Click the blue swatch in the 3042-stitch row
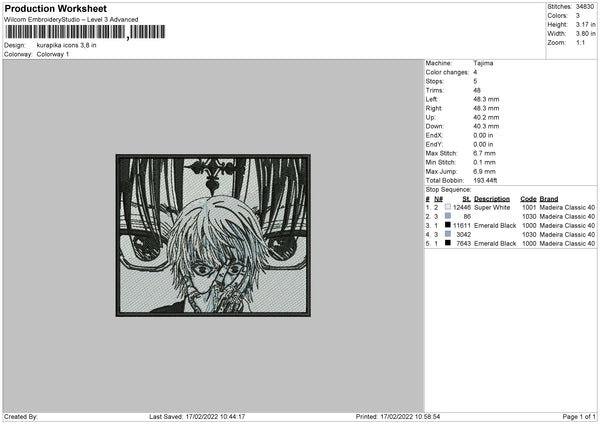600x424 pixels. click(x=448, y=234)
